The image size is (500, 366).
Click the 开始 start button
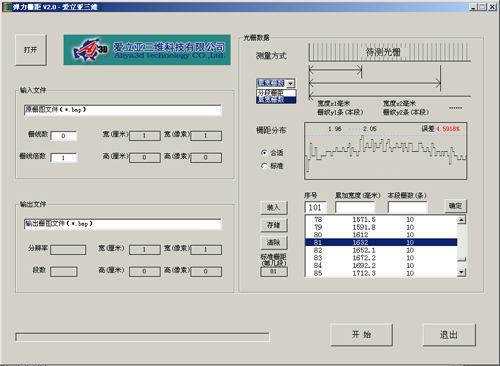pos(362,335)
